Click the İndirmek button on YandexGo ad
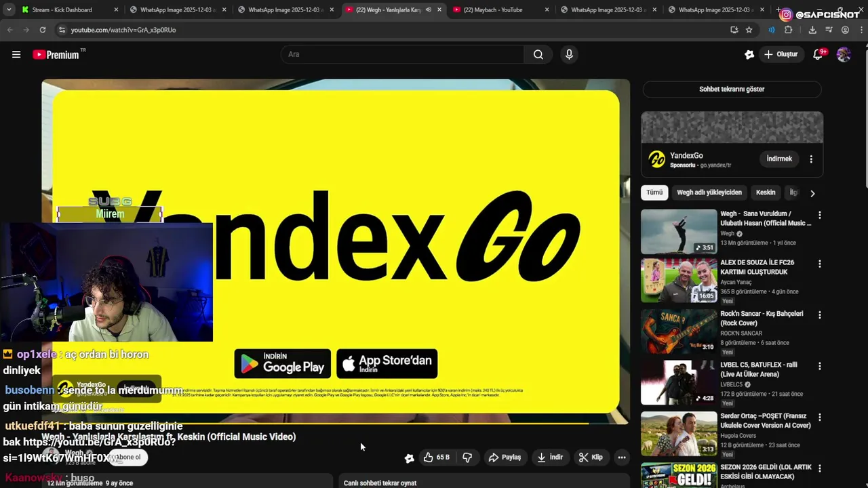Viewport: 868px width, 488px height. tap(779, 159)
